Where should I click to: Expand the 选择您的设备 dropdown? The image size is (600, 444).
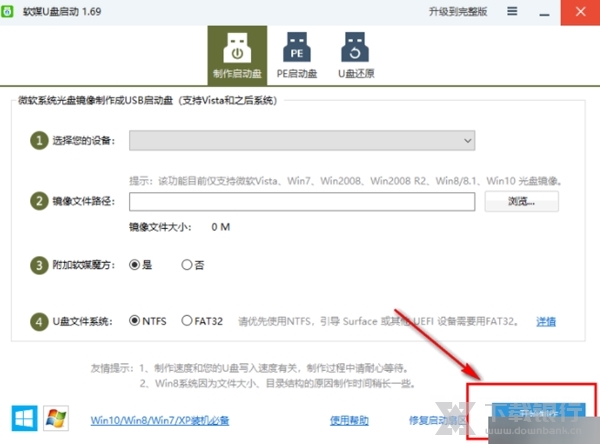[x=302, y=140]
